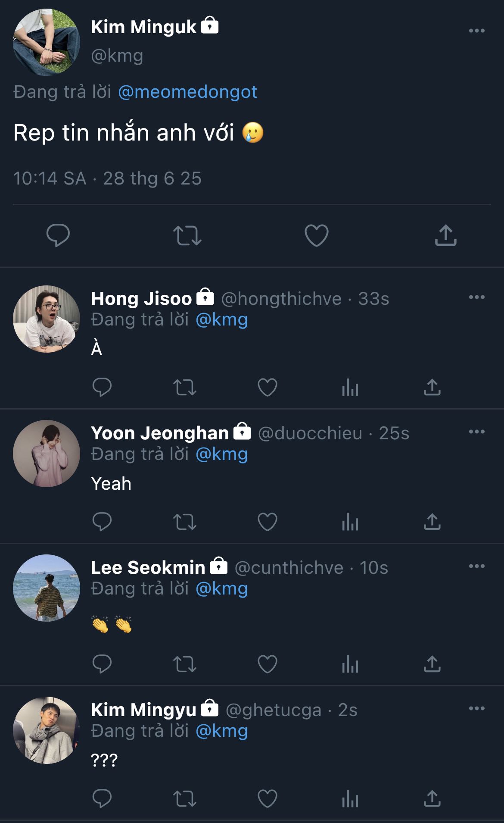Image resolution: width=504 pixels, height=823 pixels.
Task: Open more options on Hong Jisoo's reply
Action: [476, 297]
